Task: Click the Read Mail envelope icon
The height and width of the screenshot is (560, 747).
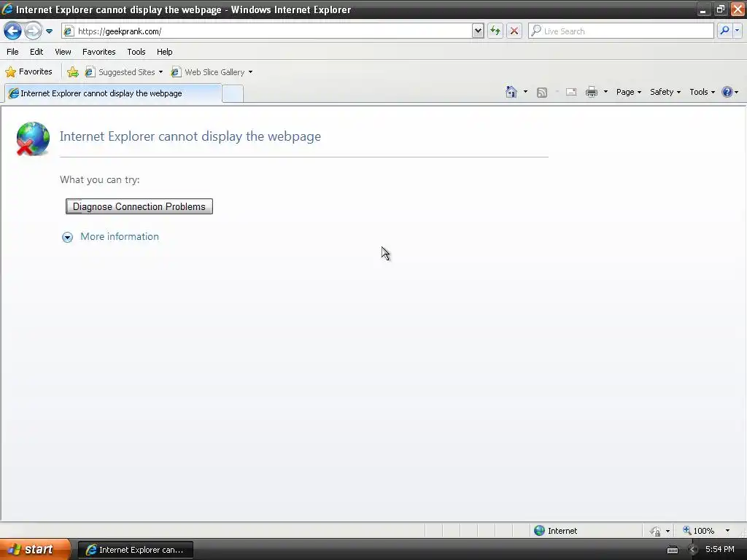Action: [571, 92]
